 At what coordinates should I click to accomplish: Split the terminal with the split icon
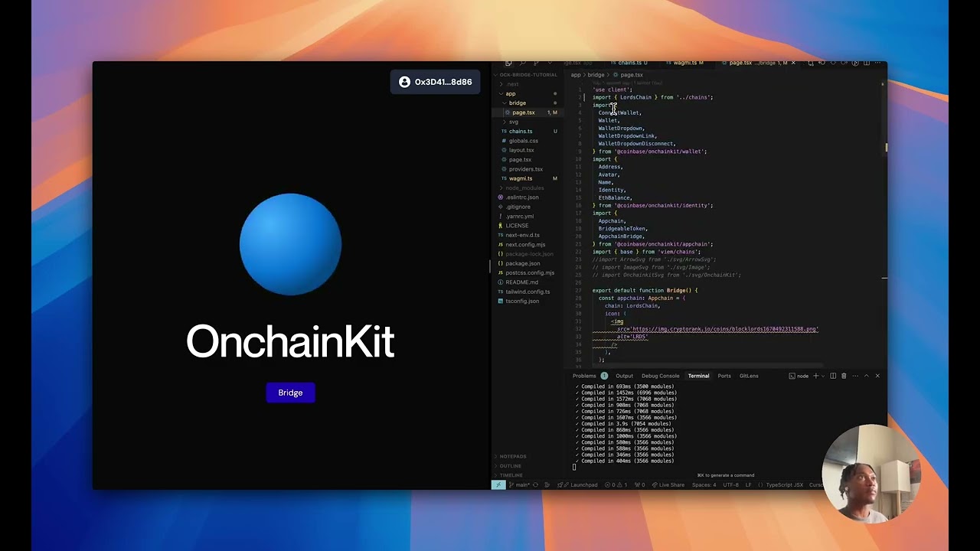click(x=833, y=376)
